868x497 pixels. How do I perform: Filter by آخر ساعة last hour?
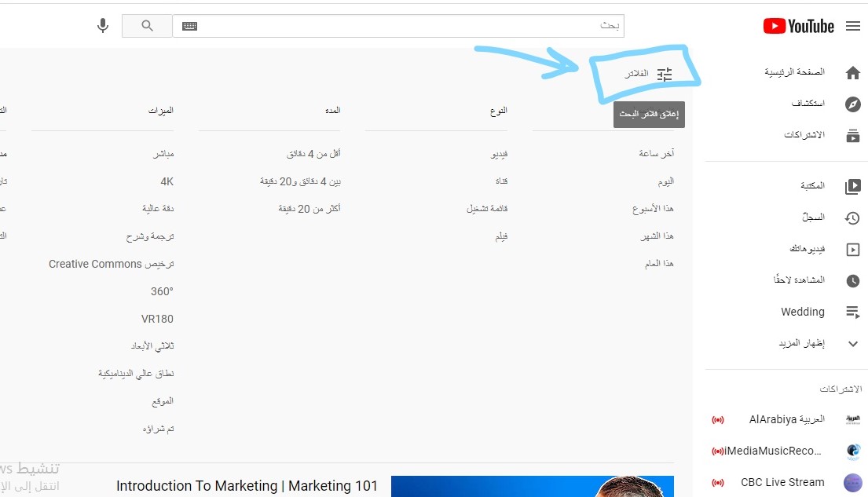click(656, 153)
